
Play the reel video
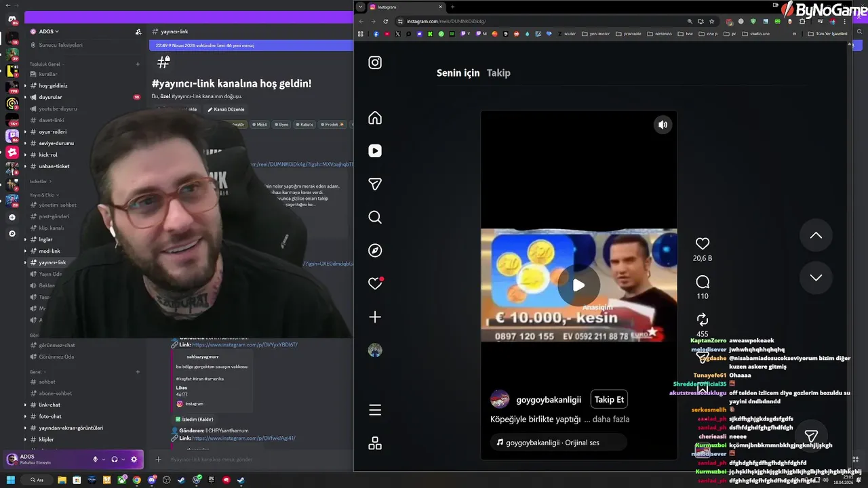pos(578,285)
